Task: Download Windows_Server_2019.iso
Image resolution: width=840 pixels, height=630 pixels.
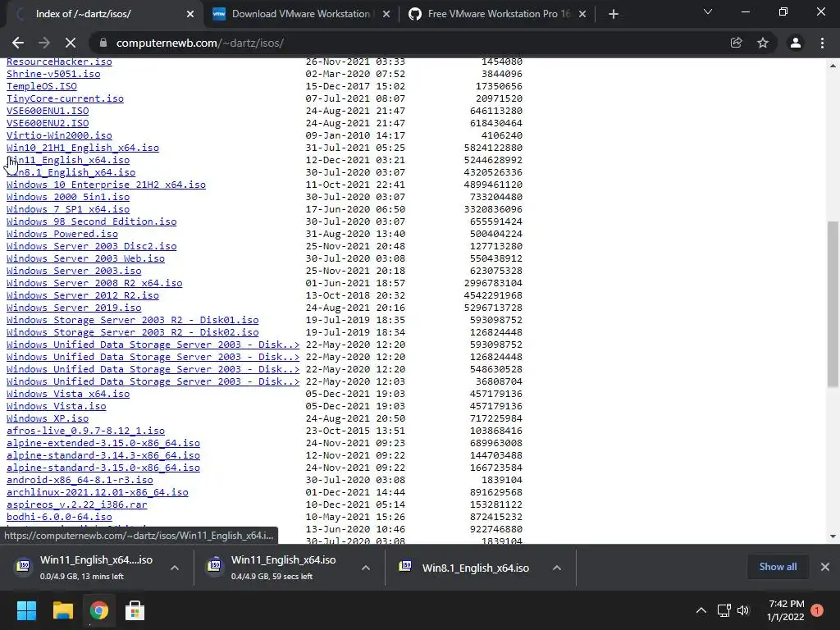Action: [74, 308]
